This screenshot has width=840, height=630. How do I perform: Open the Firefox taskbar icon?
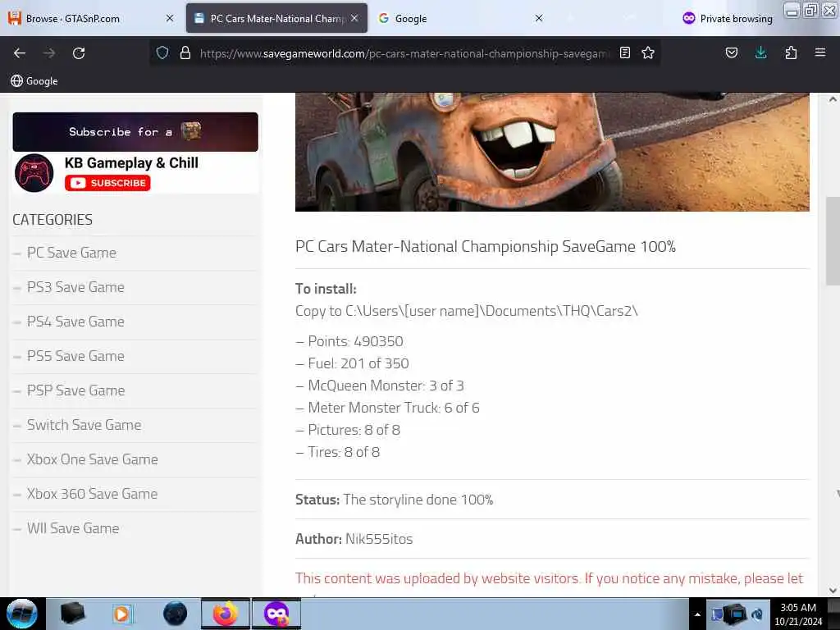226,614
